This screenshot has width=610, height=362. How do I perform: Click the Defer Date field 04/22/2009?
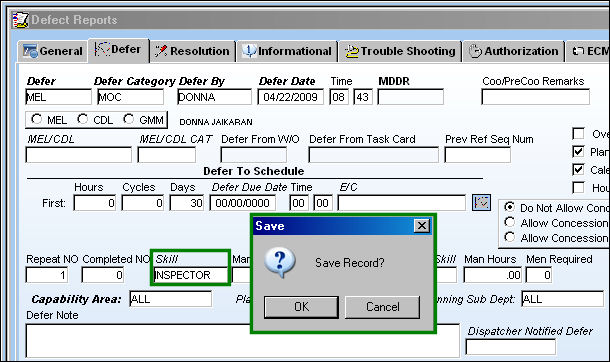(290, 97)
